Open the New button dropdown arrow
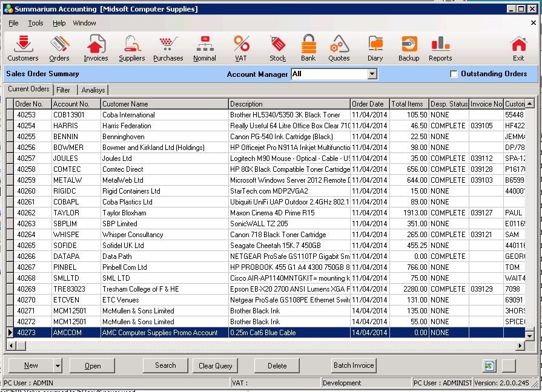 tap(58, 366)
